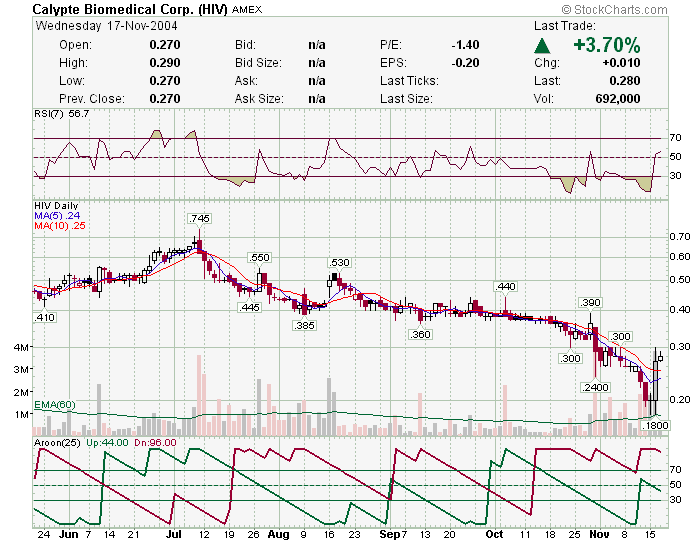Click the .1800 low price label
Viewport: 700px width, 546px height.
point(655,425)
